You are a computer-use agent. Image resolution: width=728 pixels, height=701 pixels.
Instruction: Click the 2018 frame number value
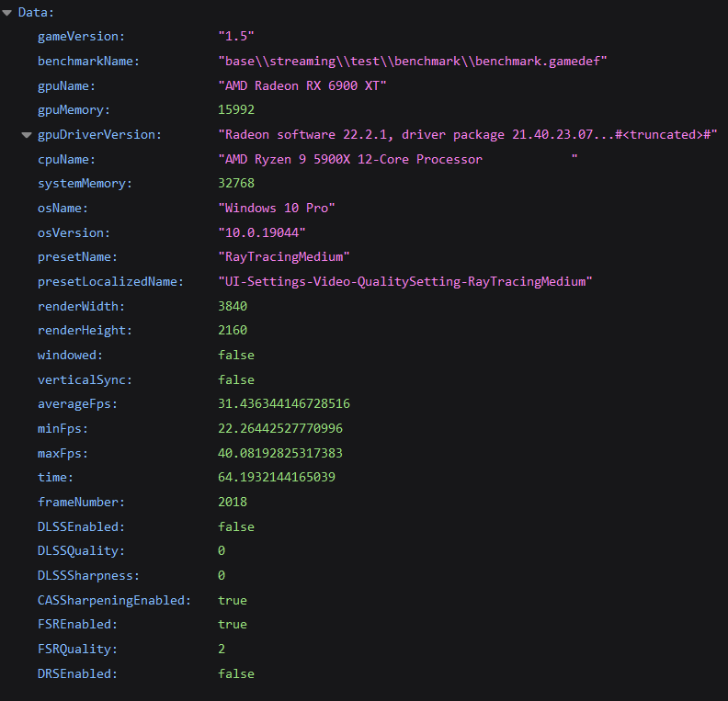point(233,502)
